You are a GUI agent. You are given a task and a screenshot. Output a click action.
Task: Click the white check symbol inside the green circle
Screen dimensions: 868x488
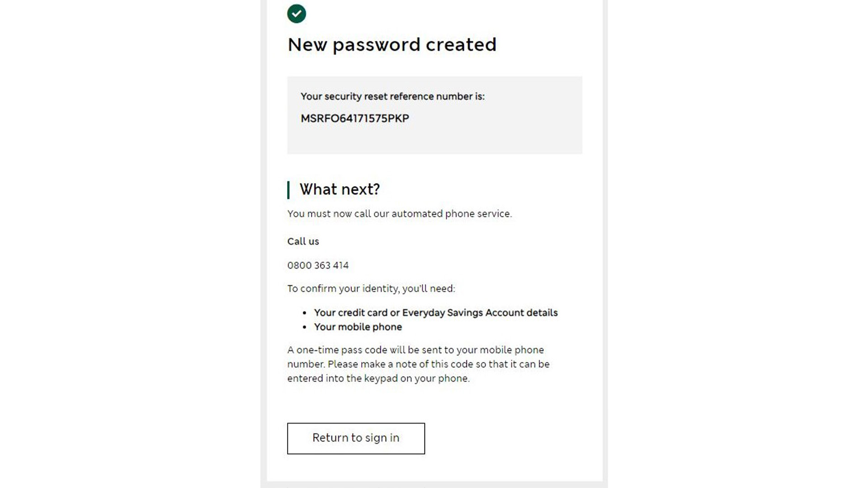pos(297,14)
